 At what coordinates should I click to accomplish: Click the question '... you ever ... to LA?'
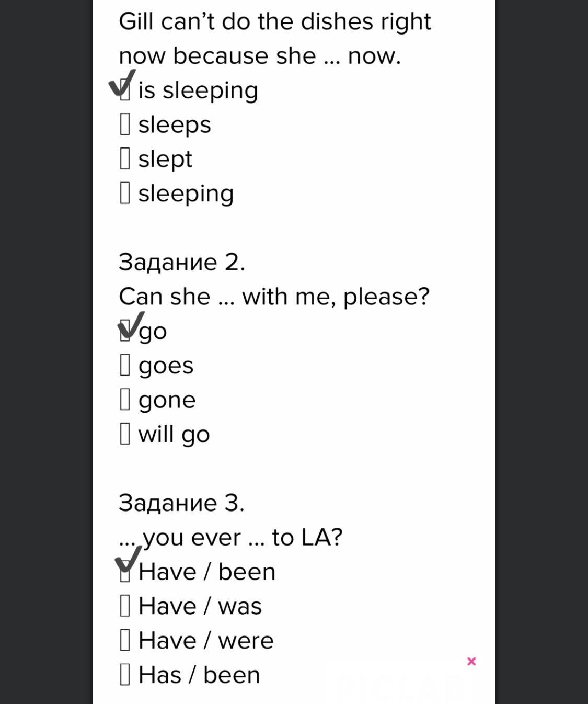coord(230,538)
